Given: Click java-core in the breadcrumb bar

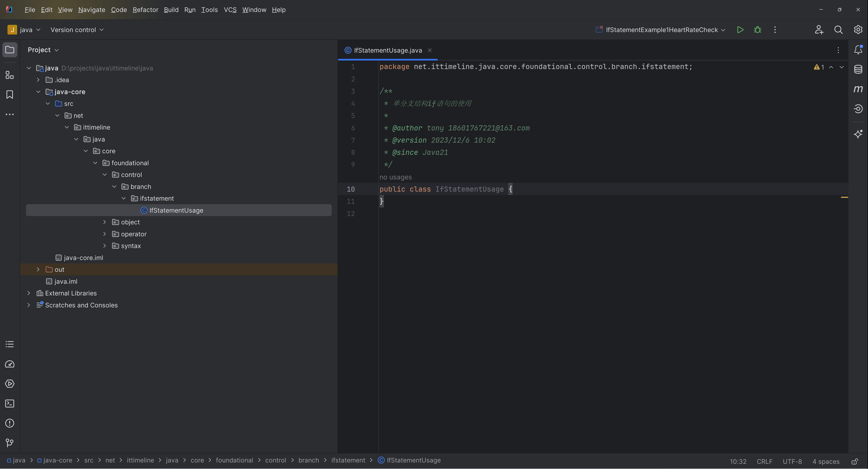Looking at the screenshot, I should point(55,460).
